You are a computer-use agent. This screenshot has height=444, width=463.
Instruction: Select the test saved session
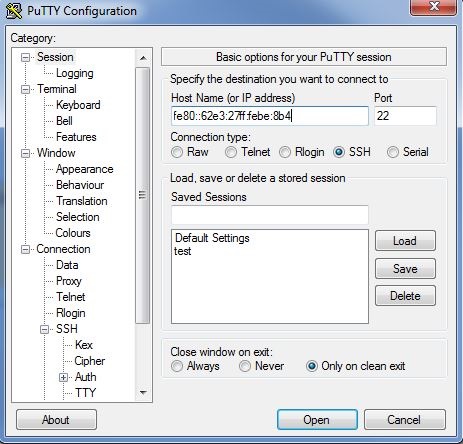(x=183, y=251)
